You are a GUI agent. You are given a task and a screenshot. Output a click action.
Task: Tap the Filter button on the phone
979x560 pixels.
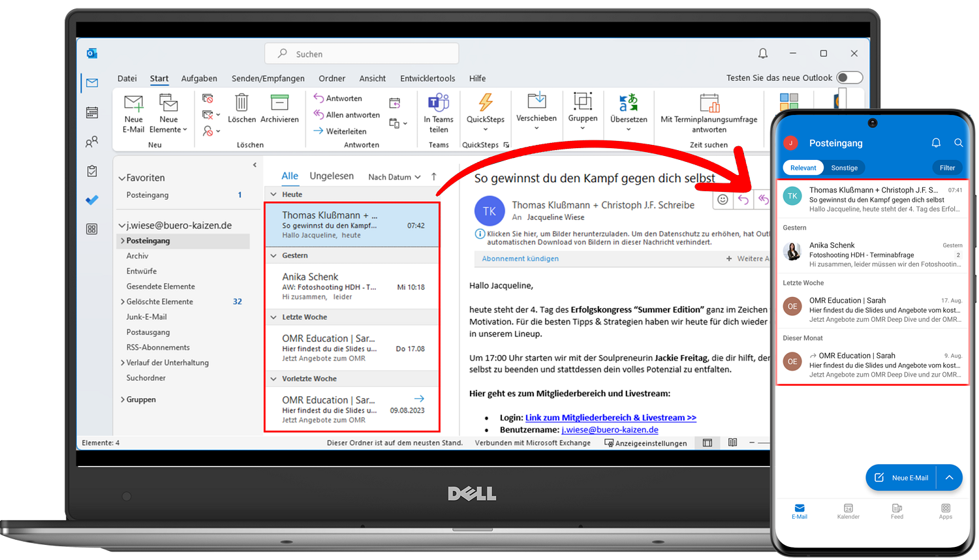(947, 168)
